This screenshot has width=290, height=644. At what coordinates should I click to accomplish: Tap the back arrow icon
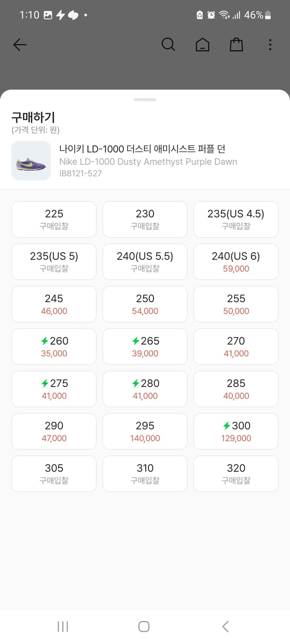20,45
